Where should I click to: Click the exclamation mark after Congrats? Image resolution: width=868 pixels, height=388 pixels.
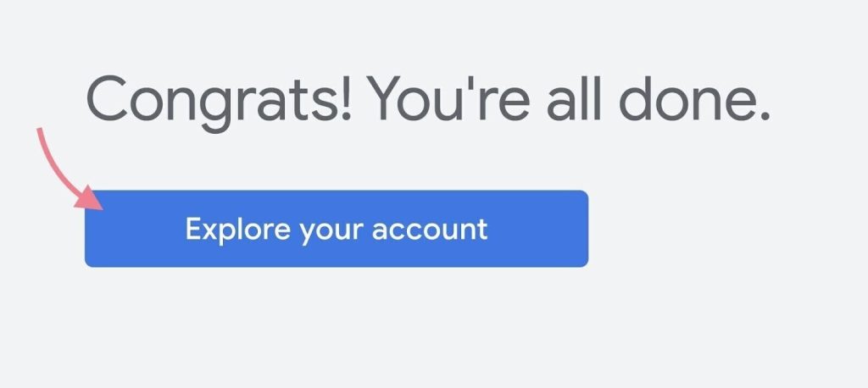[x=346, y=97]
